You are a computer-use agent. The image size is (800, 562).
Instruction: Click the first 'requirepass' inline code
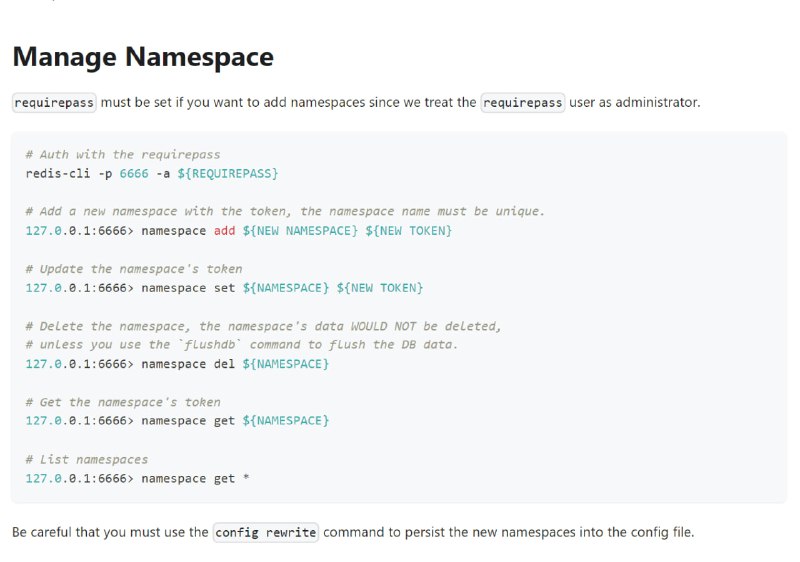(54, 103)
